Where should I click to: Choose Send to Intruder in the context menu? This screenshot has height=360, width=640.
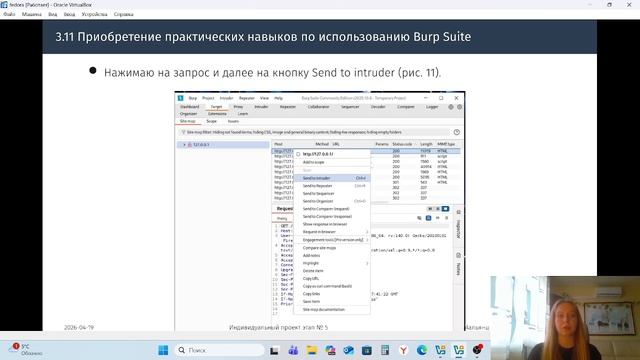[x=332, y=178]
